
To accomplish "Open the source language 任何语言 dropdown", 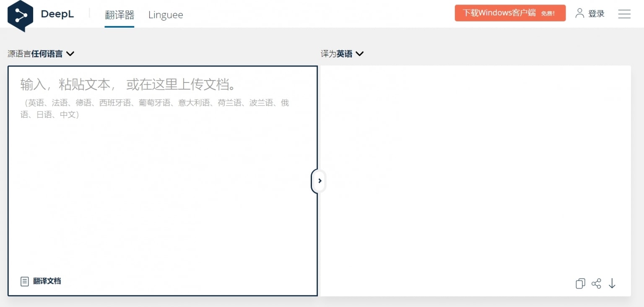I will [x=47, y=54].
